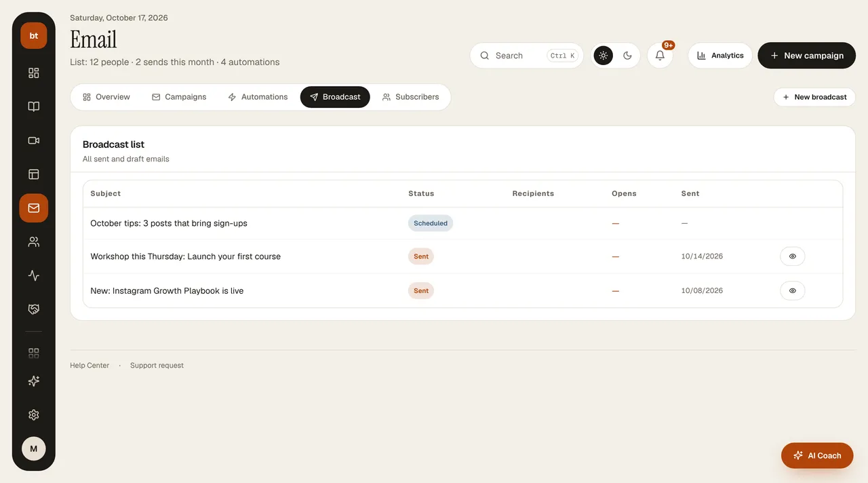View the Instagram Growth Playbook email eye icon
This screenshot has width=868, height=483.
coord(793,290)
